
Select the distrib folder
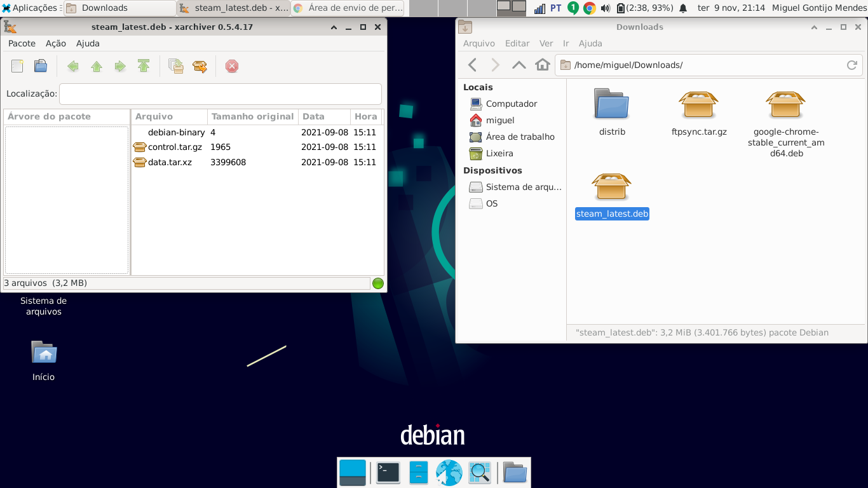pos(612,112)
